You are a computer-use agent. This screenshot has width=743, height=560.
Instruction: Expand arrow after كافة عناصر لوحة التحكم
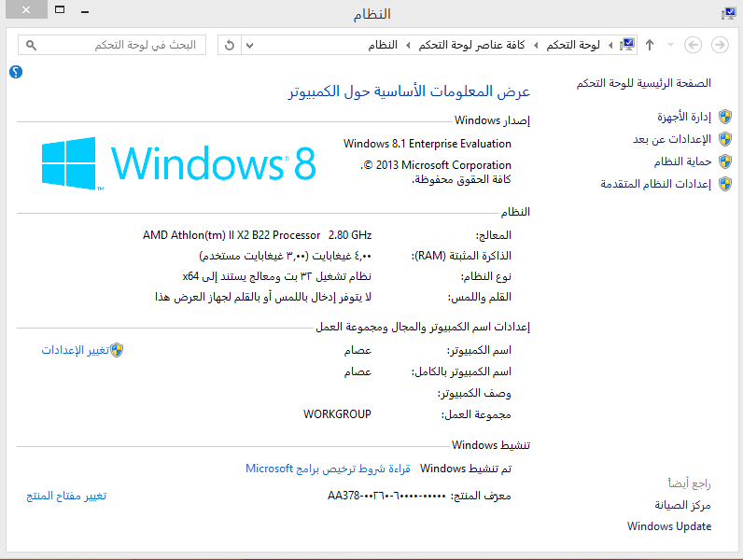408,46
